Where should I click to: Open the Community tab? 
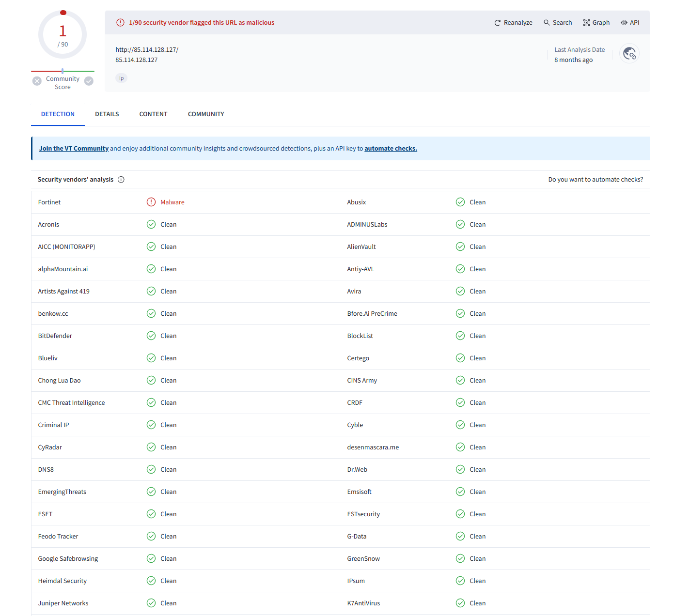[x=206, y=114]
